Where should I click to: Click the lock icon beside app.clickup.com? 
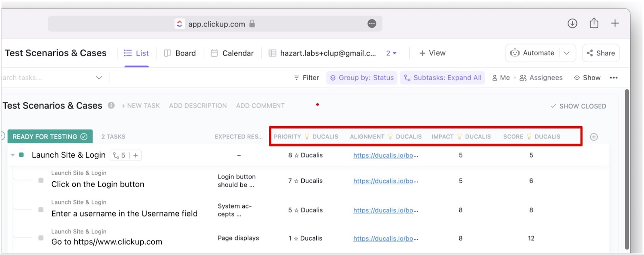[x=252, y=24]
